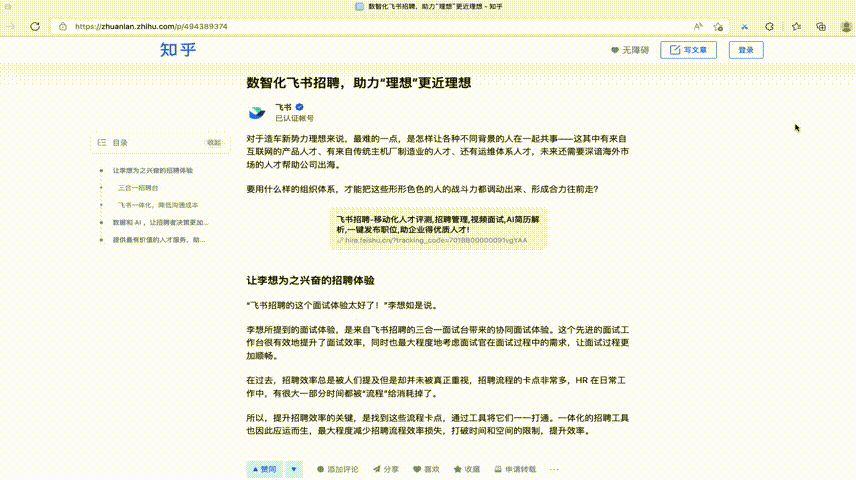Toggle 无障碍 accessibility mode

(630, 50)
